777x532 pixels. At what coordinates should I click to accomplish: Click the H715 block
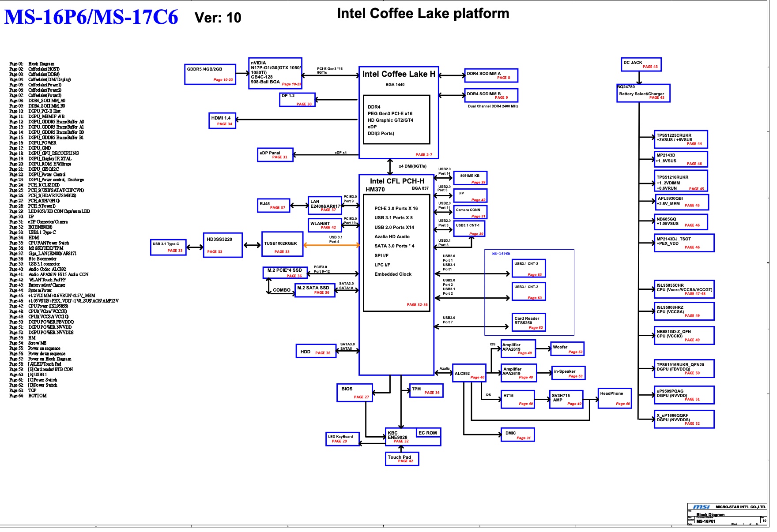click(x=518, y=399)
